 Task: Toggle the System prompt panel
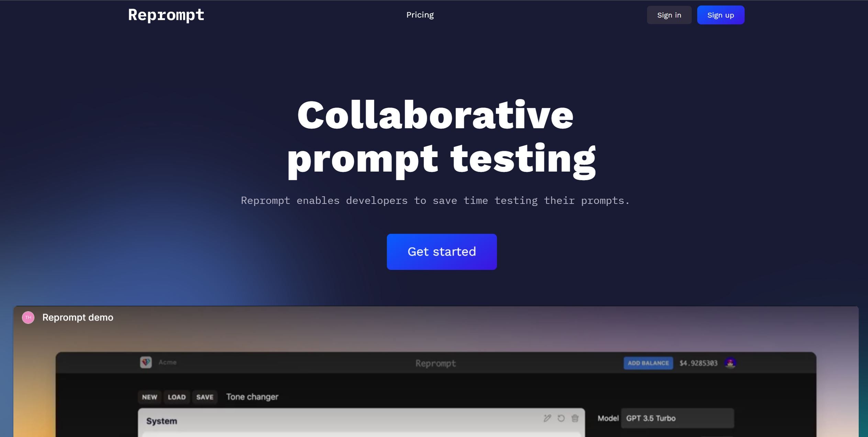(x=161, y=420)
